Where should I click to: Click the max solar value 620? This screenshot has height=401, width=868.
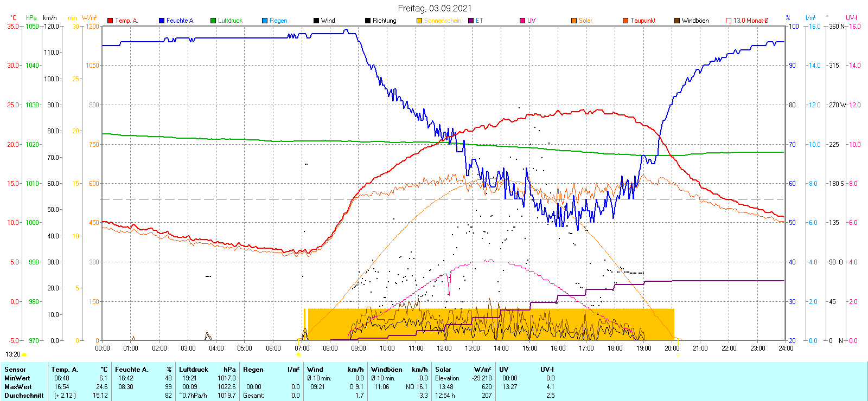tap(487, 387)
